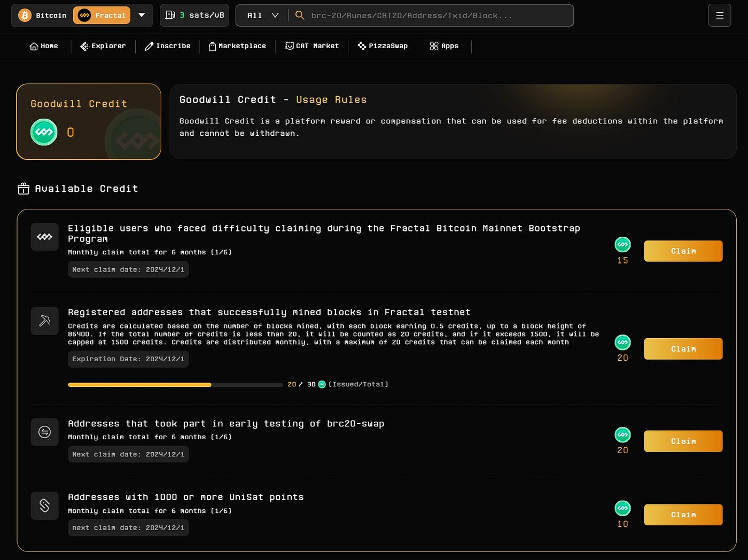748x560 pixels.
Task: Open the Marketplace menu
Action: click(x=237, y=46)
